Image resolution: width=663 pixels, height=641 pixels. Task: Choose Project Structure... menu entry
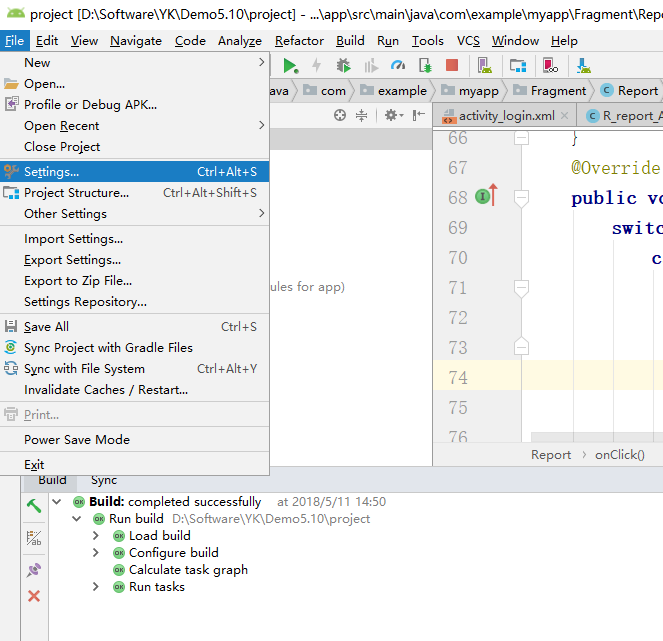[134, 193]
